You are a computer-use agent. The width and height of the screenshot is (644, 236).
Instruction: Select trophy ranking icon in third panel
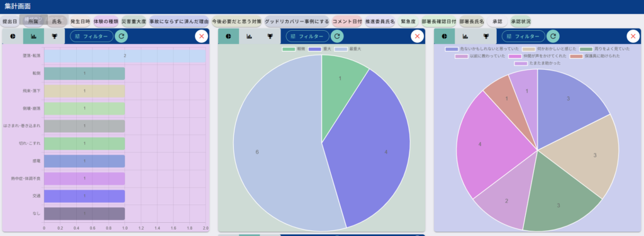(486, 36)
